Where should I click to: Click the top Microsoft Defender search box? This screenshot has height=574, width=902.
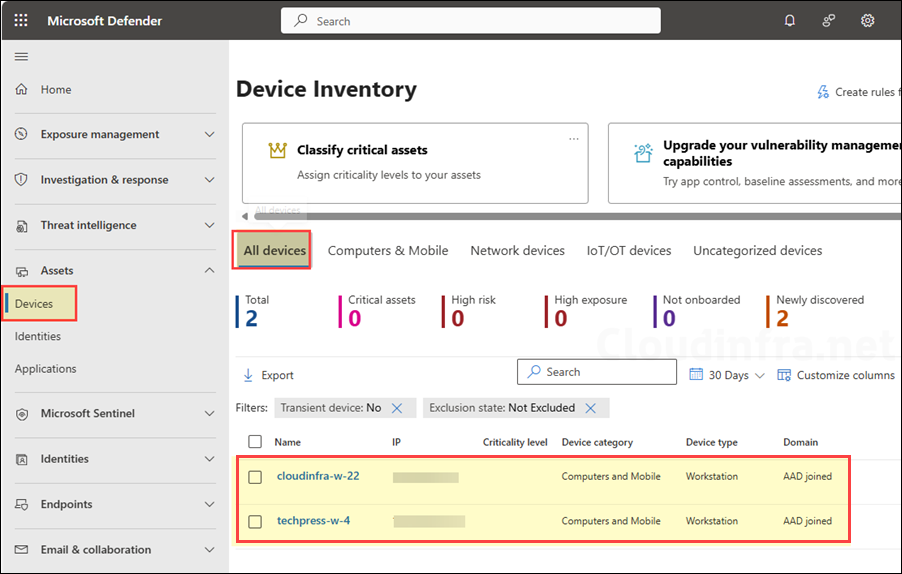(471, 21)
